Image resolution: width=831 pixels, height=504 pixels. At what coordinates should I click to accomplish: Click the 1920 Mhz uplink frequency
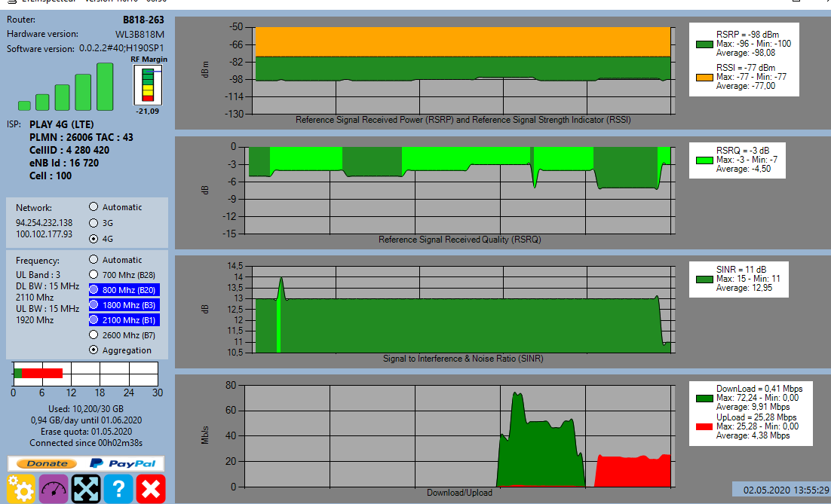35,319
